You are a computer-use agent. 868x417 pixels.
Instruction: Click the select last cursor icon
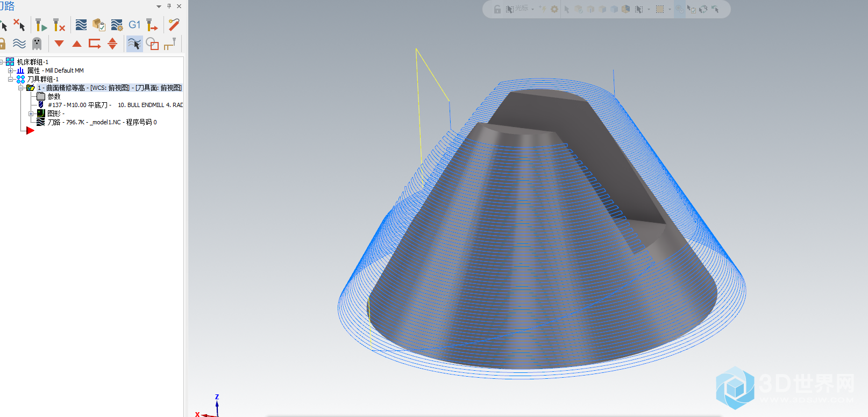(715, 9)
